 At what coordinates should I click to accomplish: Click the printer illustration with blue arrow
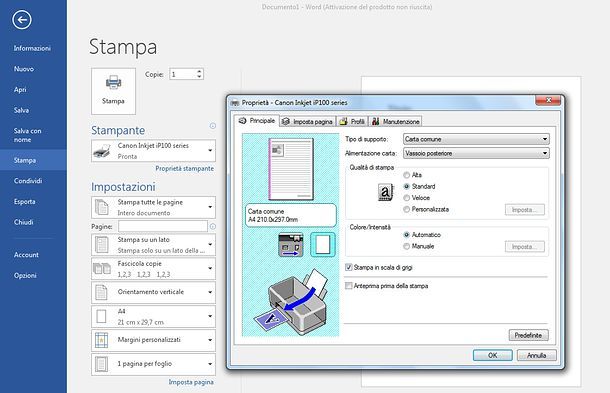pyautogui.click(x=292, y=302)
